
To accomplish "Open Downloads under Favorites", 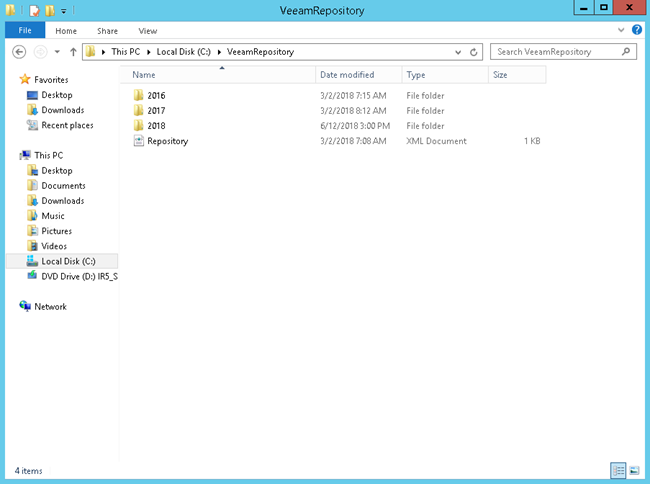I will pyautogui.click(x=63, y=110).
